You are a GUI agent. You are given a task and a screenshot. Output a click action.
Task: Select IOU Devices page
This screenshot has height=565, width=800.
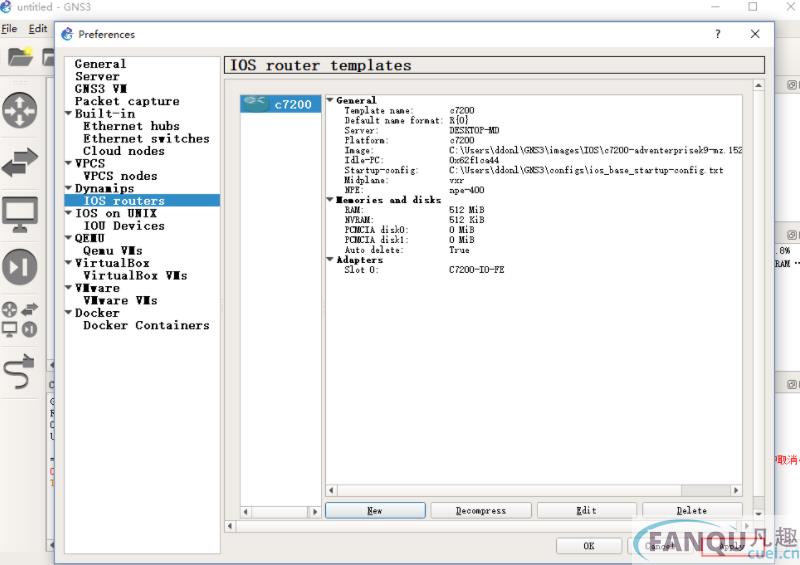124,226
